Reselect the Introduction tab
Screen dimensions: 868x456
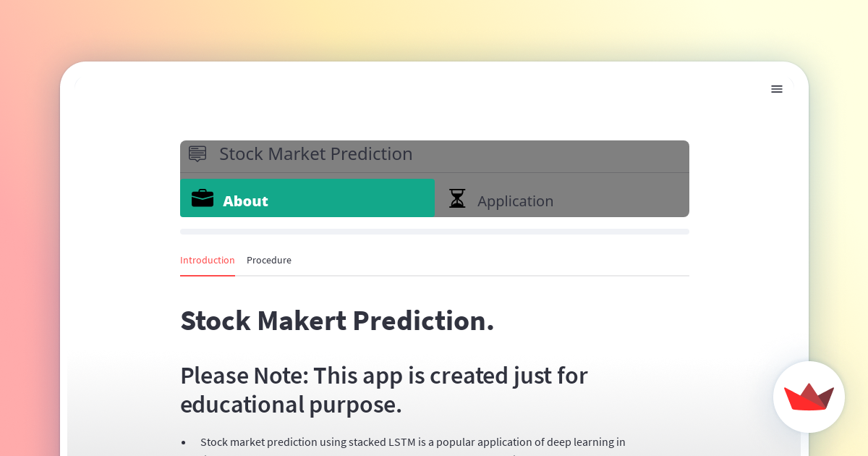coord(208,260)
